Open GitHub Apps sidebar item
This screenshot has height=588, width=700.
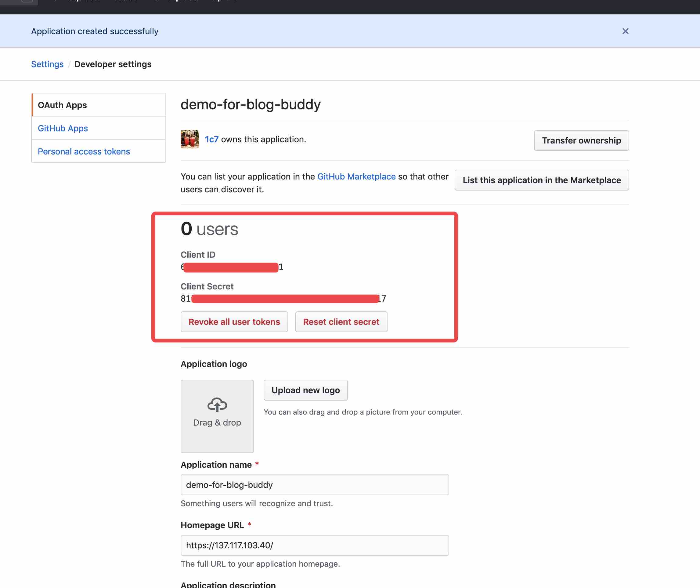63,129
